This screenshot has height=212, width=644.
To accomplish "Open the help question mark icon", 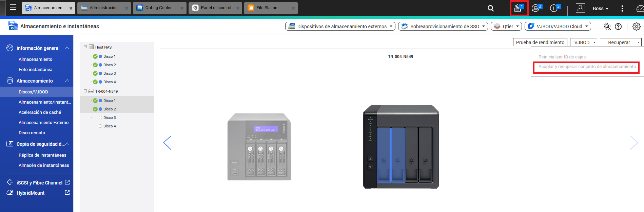I will pos(618,26).
